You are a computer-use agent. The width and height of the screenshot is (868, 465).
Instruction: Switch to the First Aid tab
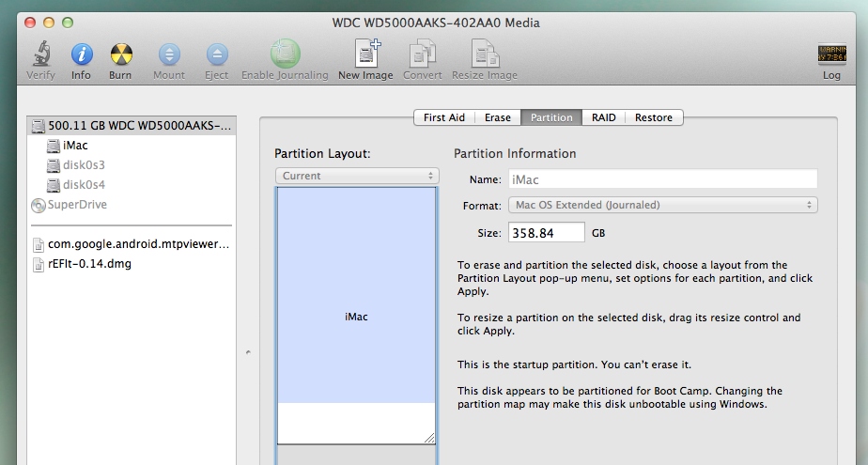click(x=443, y=117)
